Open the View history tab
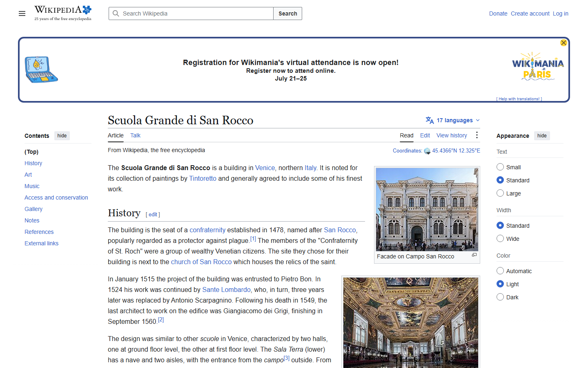 point(452,135)
